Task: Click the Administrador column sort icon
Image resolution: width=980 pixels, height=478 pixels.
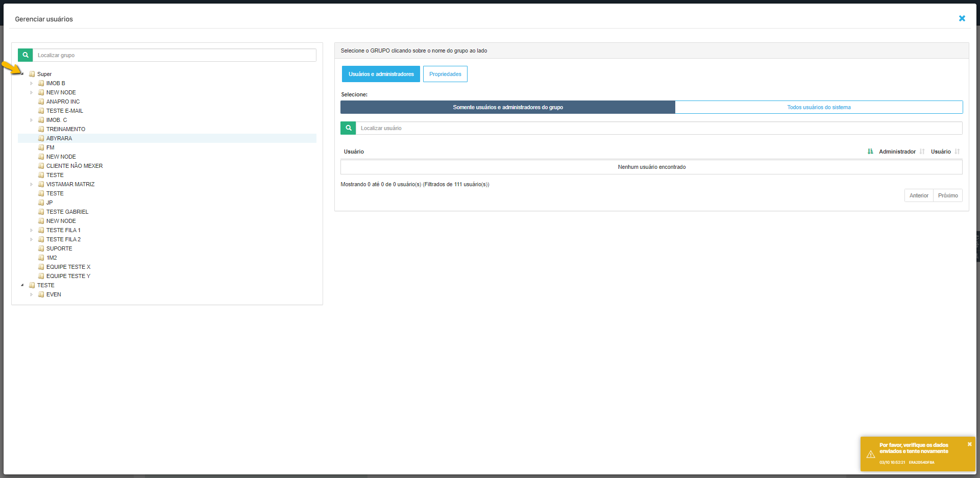Action: tap(922, 152)
